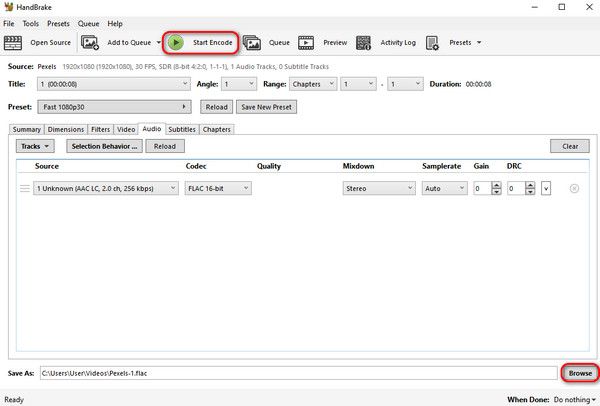
Task: Click the Save As path field
Action: [298, 373]
